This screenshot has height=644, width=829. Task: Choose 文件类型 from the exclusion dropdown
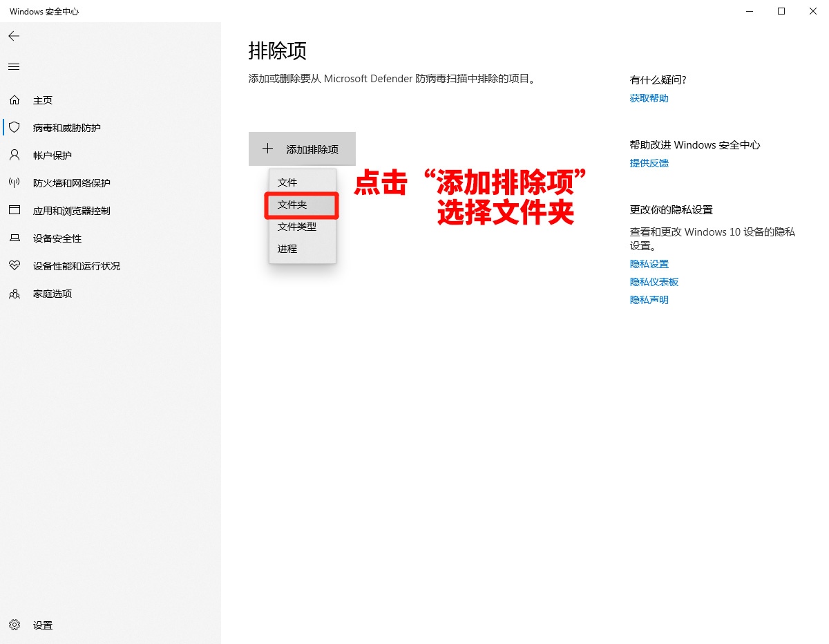point(303,227)
